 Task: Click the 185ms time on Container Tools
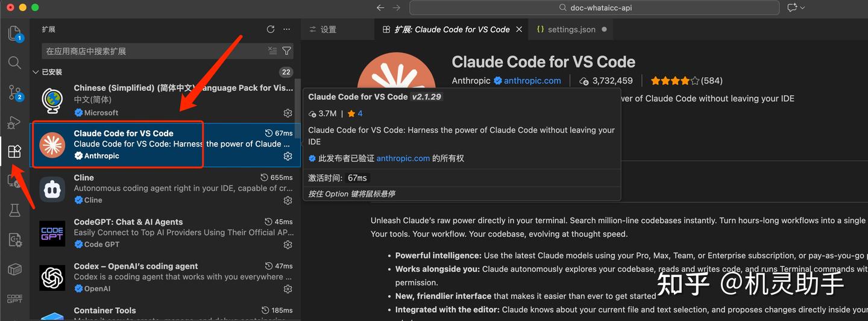[x=277, y=311]
